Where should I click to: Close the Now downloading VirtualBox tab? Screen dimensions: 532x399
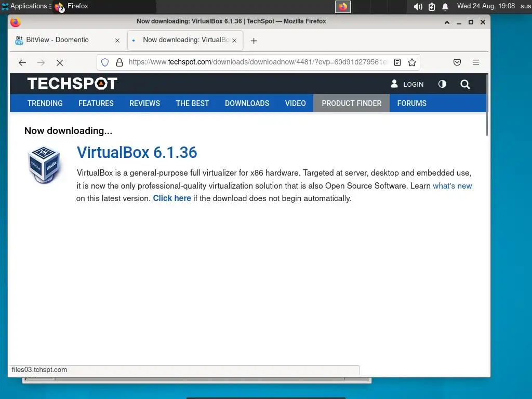tap(234, 41)
